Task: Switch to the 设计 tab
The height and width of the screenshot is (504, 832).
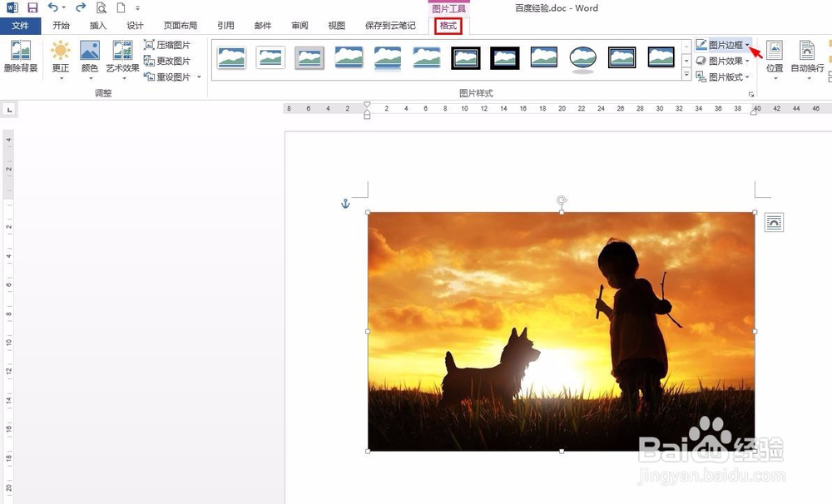Action: point(136,26)
